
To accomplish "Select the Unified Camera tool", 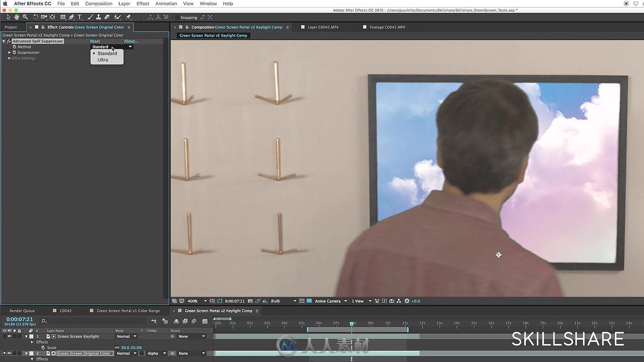I will point(44,17).
